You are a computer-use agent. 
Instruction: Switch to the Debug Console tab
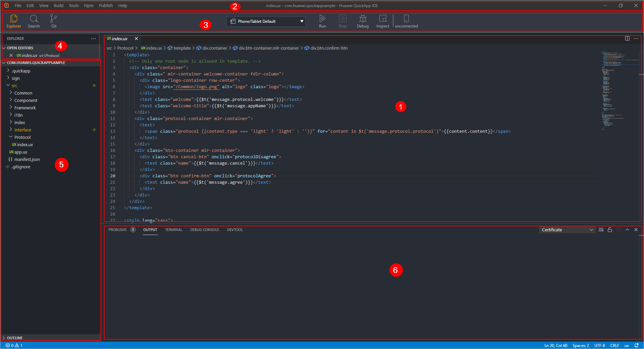[x=204, y=230]
